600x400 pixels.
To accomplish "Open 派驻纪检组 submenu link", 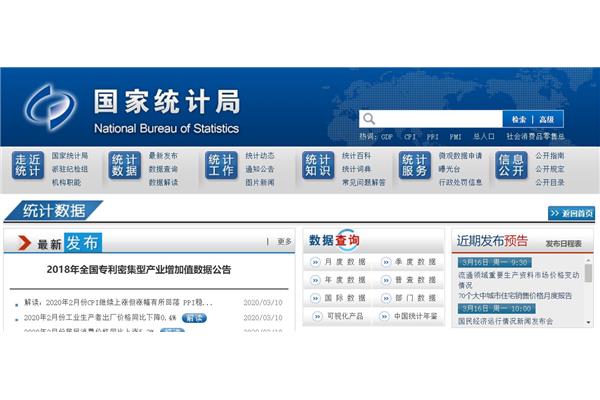I will pos(70,169).
